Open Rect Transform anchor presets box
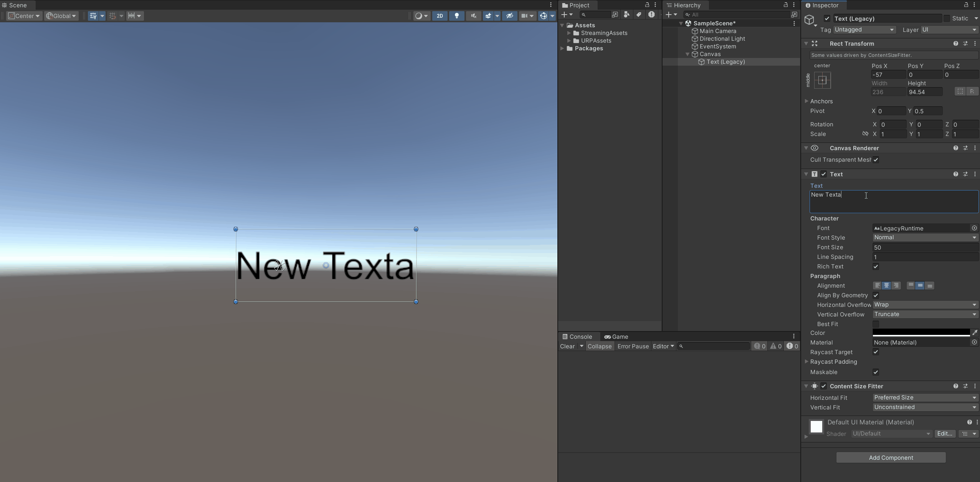The height and width of the screenshot is (482, 980). coord(822,80)
